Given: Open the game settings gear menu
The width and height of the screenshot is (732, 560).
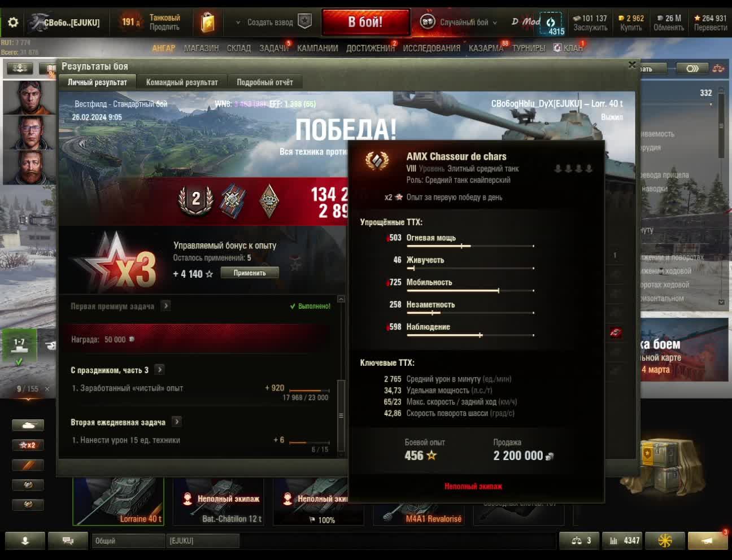Looking at the screenshot, I should click(12, 23).
